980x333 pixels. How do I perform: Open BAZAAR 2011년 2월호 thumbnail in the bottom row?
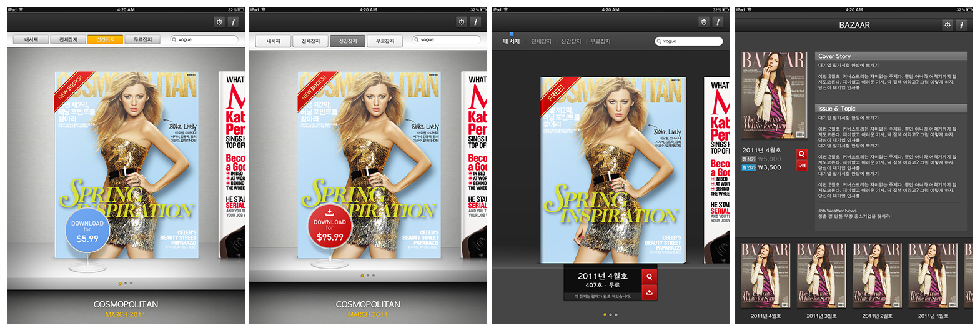[877, 276]
